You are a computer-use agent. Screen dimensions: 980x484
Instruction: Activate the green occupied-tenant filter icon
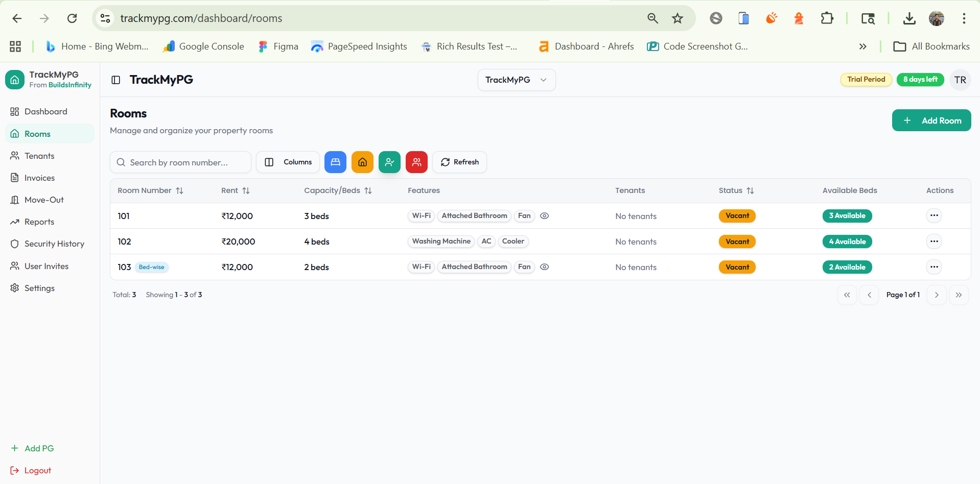(389, 162)
